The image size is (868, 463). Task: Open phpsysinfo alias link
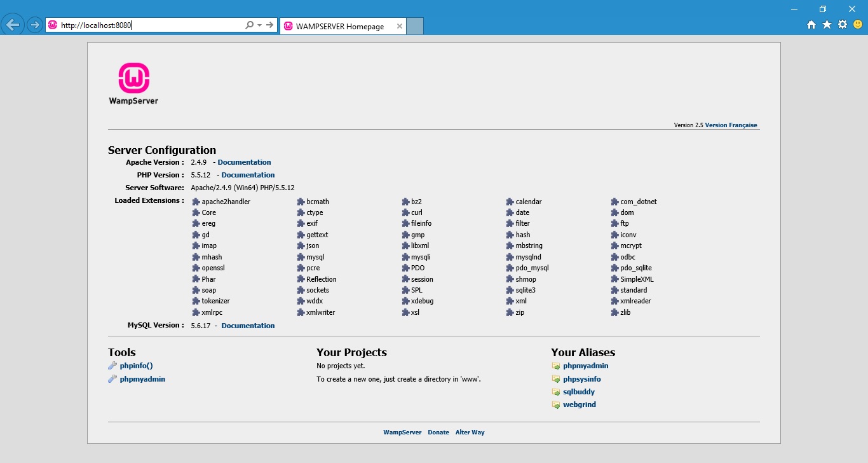tap(582, 379)
